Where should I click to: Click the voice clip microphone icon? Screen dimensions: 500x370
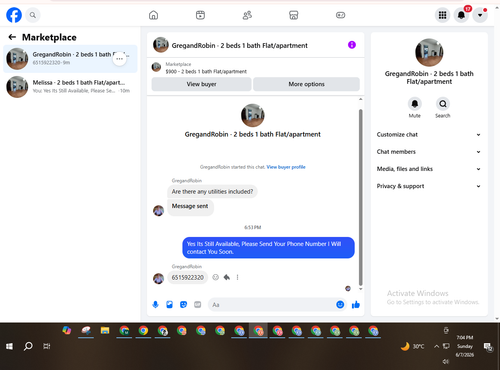[x=155, y=305]
